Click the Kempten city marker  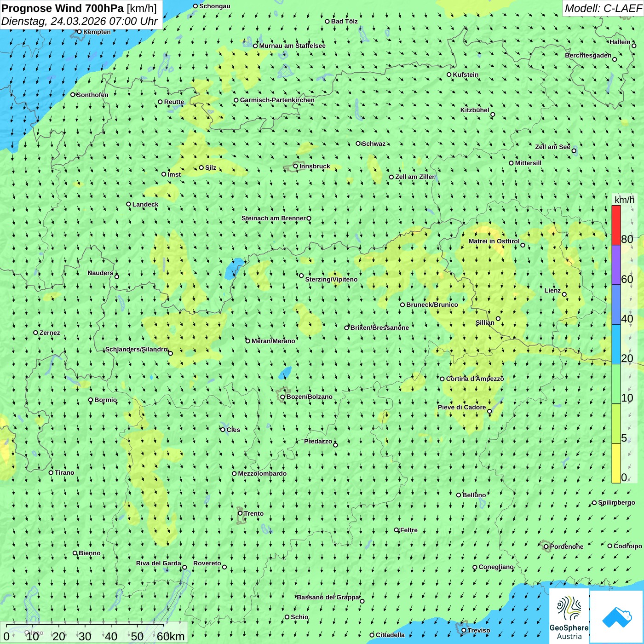coord(79,32)
